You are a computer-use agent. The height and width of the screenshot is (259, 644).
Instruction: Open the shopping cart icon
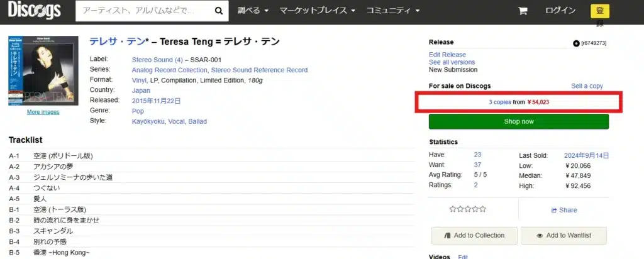coord(523,11)
